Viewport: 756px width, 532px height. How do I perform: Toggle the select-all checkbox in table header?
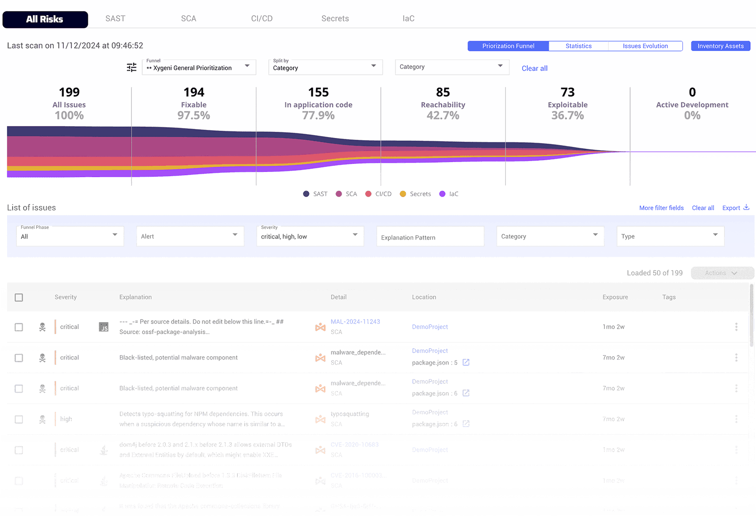click(19, 298)
